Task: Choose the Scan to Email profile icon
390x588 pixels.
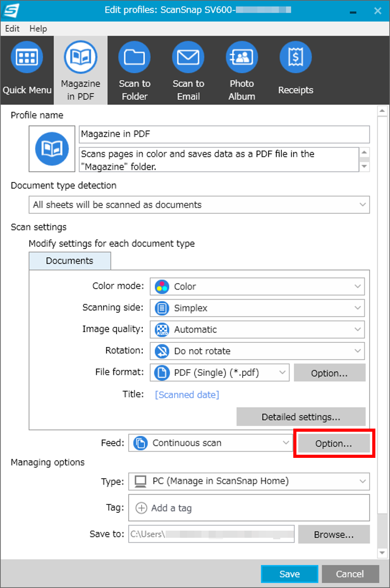Action: pyautogui.click(x=188, y=57)
